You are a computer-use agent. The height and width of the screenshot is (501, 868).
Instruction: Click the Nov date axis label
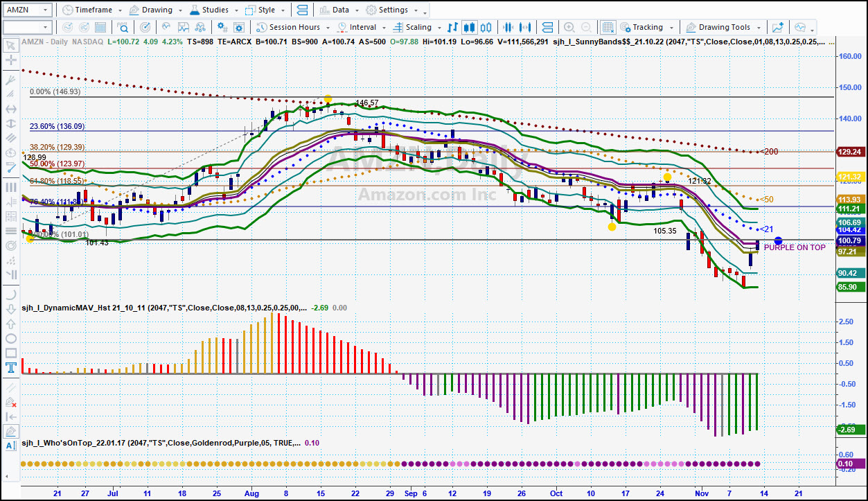703,493
